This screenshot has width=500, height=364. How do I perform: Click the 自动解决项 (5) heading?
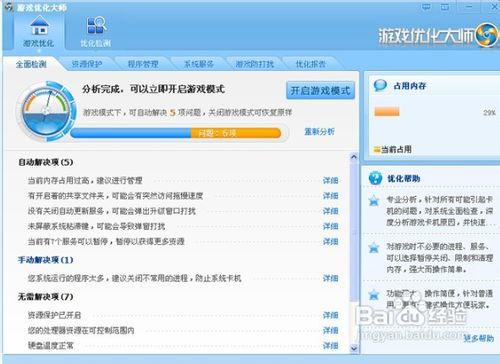pyautogui.click(x=45, y=162)
